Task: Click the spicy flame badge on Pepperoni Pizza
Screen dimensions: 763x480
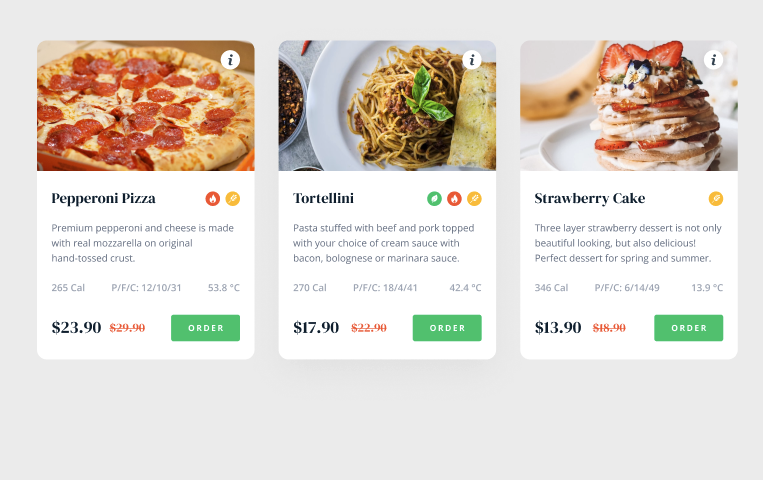Action: (213, 198)
